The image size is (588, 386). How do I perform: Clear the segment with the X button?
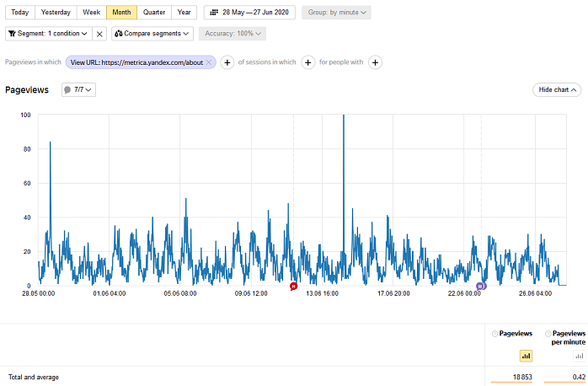pos(99,34)
